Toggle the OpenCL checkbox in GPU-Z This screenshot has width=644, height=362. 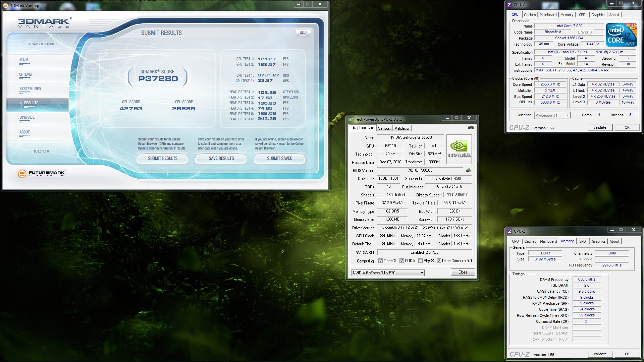coord(380,261)
